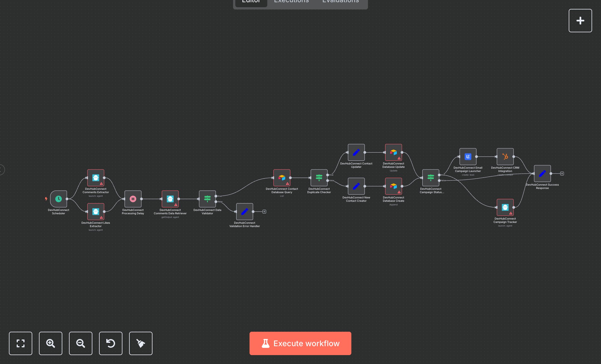Open the DevHubConnect CRM Integration HubSpot node
Screen dimensions: 601x364
pos(505,157)
